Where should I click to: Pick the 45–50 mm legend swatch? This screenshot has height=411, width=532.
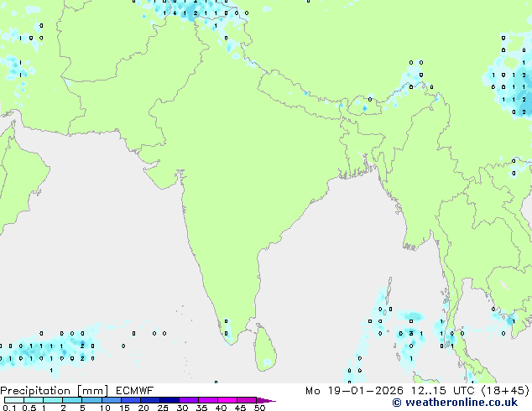(247, 400)
